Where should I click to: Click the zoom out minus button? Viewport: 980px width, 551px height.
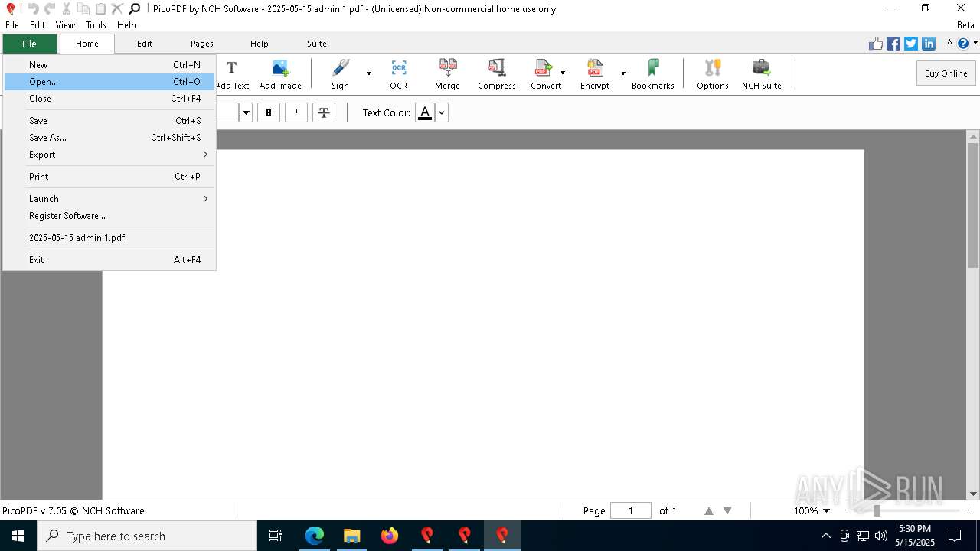pos(843,510)
